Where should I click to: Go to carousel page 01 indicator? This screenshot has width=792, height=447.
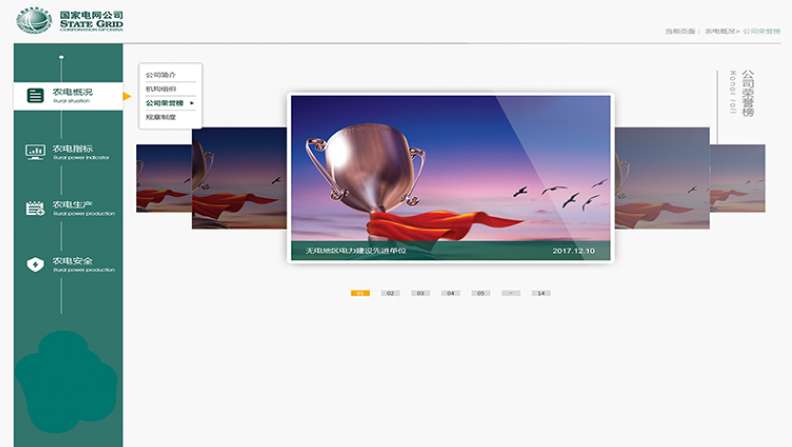tap(360, 293)
